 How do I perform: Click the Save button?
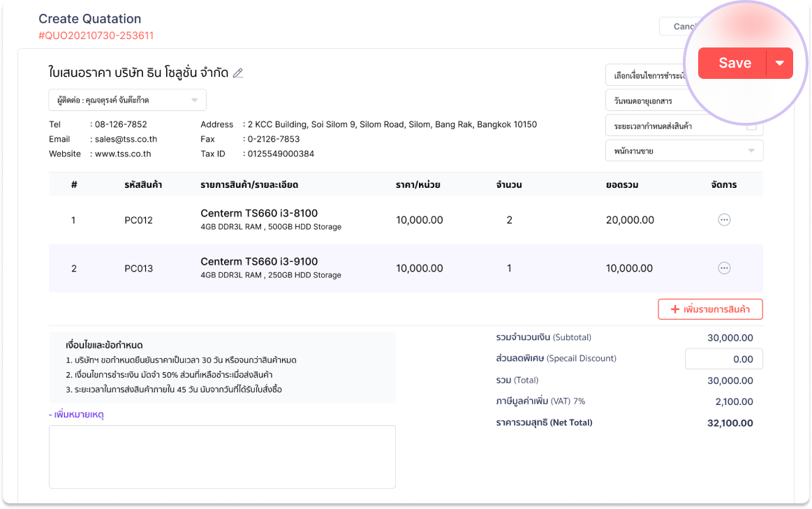coord(734,63)
